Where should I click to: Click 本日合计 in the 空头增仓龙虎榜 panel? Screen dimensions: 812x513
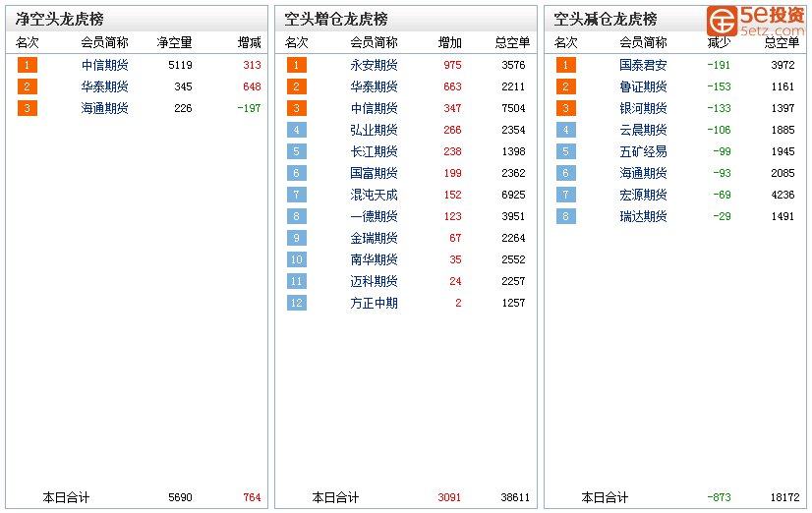335,498
